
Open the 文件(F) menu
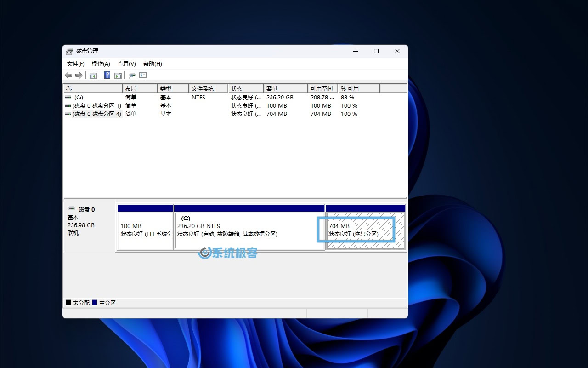tap(75, 64)
